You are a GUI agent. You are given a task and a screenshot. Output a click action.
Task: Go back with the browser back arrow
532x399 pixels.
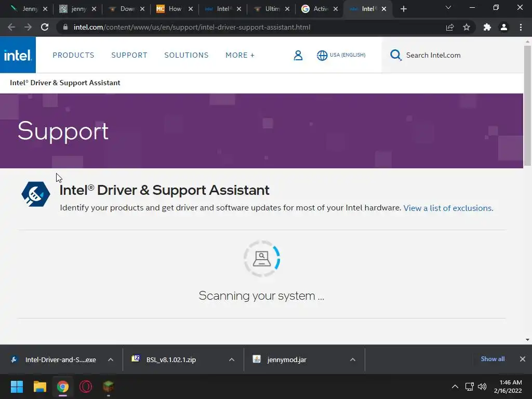(x=11, y=27)
